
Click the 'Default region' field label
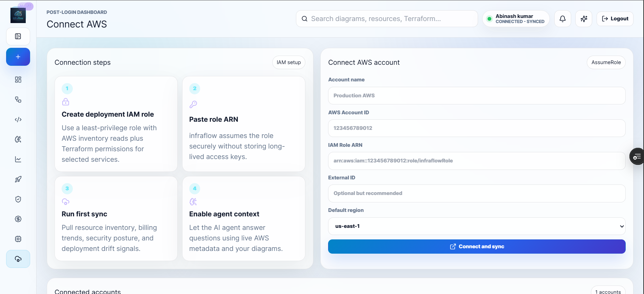point(346,210)
